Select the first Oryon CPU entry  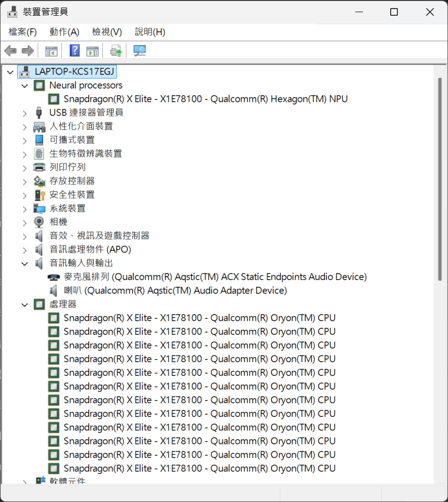[200, 318]
